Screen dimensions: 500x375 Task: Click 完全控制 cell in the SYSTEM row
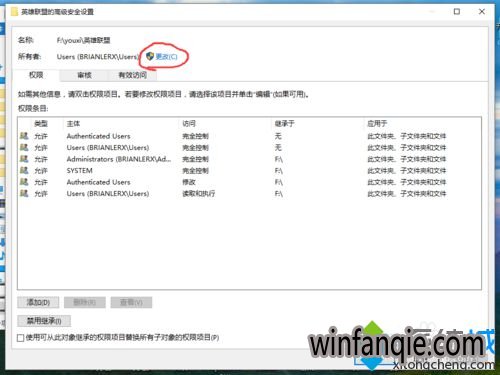coord(195,171)
